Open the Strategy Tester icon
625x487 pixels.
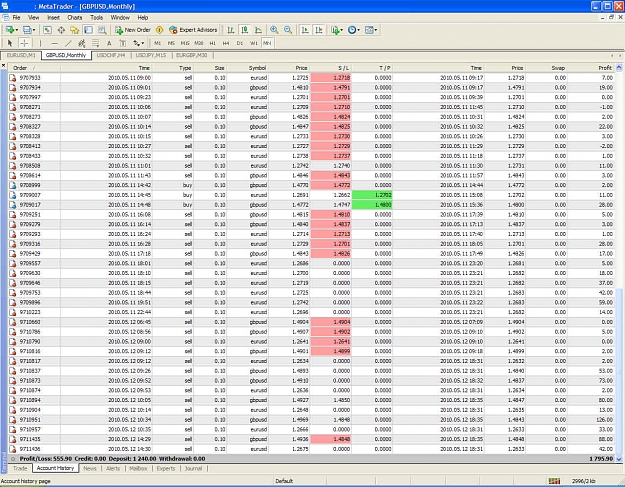click(x=102, y=30)
